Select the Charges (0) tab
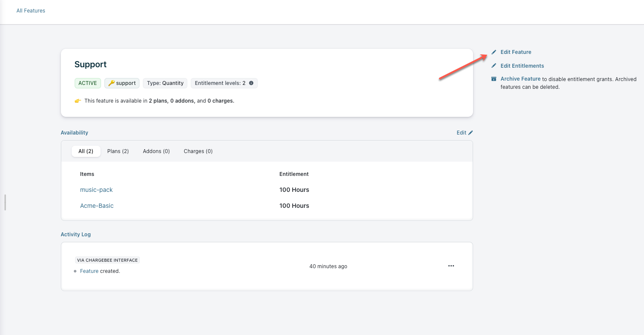 198,151
